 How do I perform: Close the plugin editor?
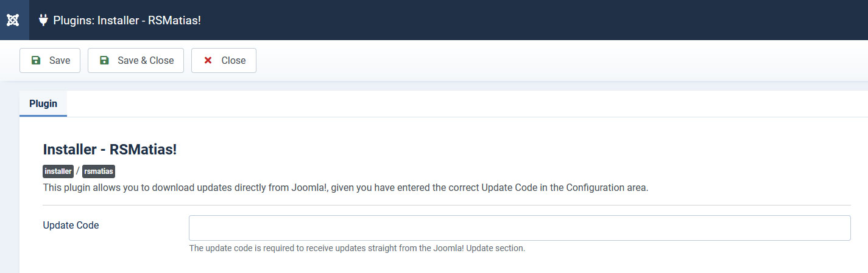[224, 60]
